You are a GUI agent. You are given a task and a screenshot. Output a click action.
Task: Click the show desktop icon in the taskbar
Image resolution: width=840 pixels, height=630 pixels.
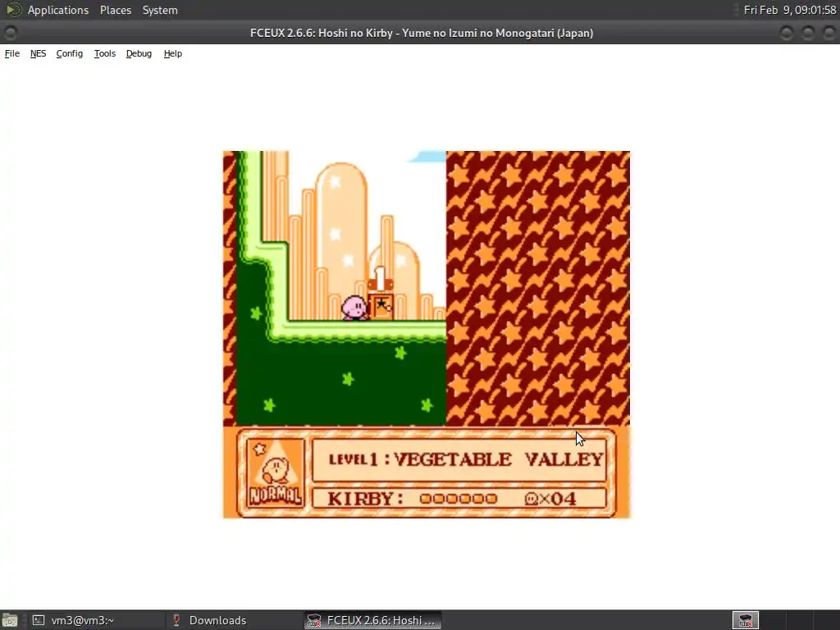[x=9, y=620]
